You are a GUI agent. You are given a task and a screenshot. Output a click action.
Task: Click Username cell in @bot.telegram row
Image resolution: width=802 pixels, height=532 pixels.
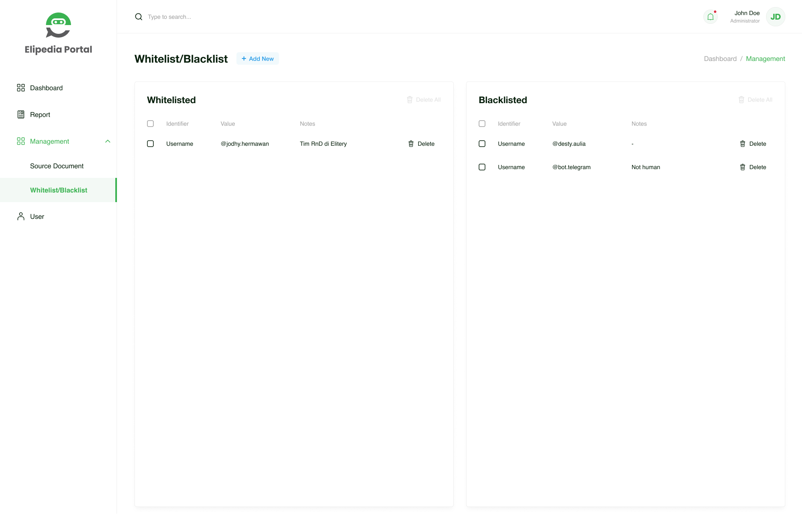[x=511, y=167]
